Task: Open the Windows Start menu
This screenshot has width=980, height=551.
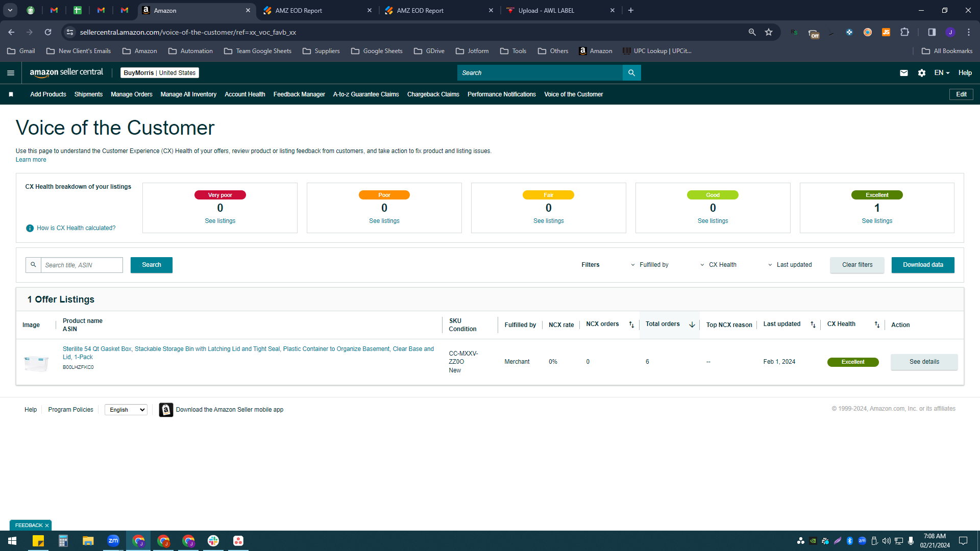Action: pos(12,541)
